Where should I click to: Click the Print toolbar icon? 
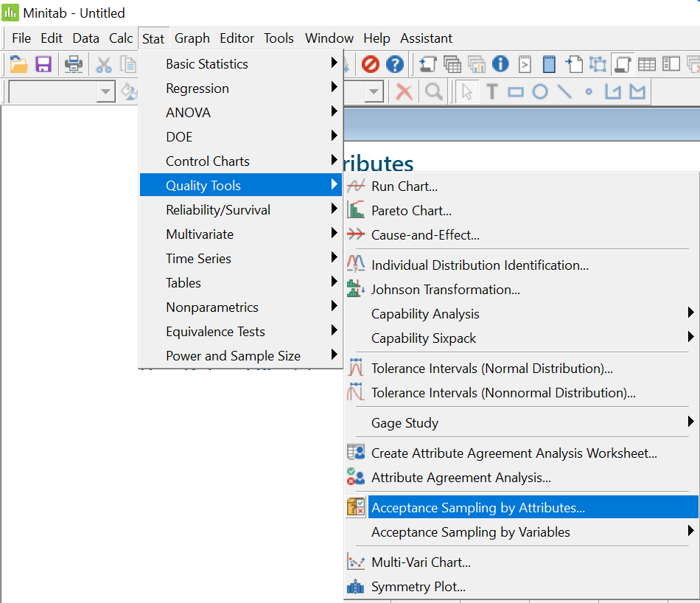(x=74, y=64)
